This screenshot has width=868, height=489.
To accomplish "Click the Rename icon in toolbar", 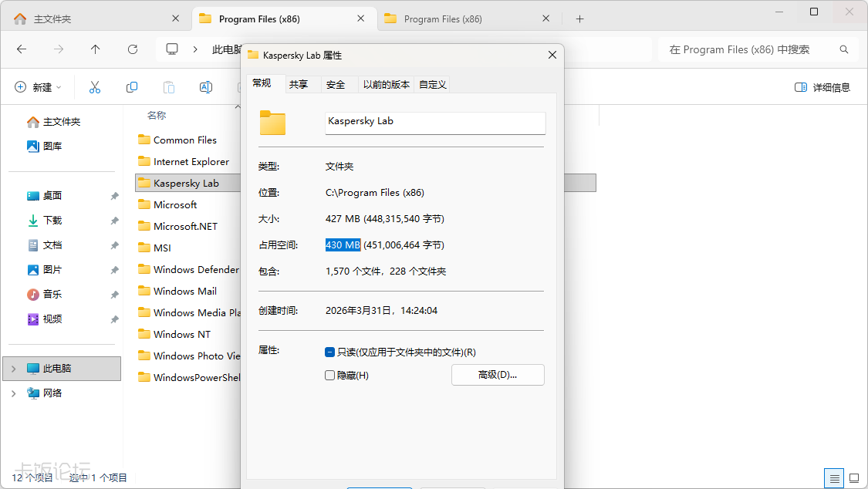I will 206,87.
